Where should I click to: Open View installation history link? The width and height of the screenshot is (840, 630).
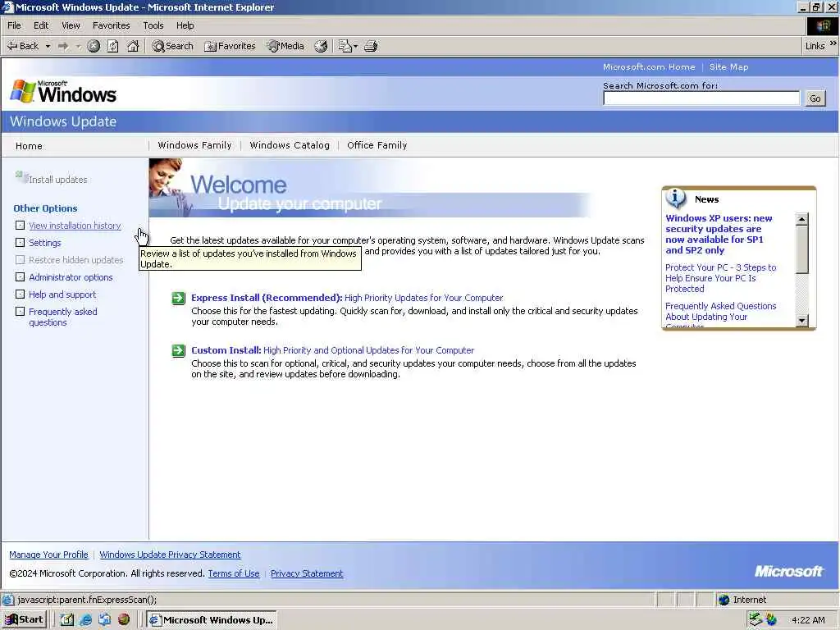[75, 226]
